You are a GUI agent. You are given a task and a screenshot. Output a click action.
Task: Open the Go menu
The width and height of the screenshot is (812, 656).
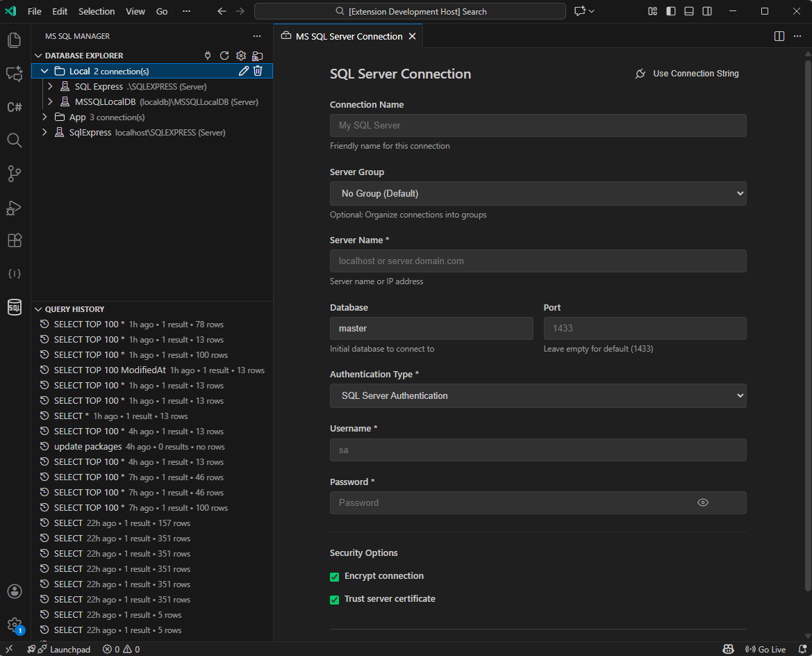point(162,11)
